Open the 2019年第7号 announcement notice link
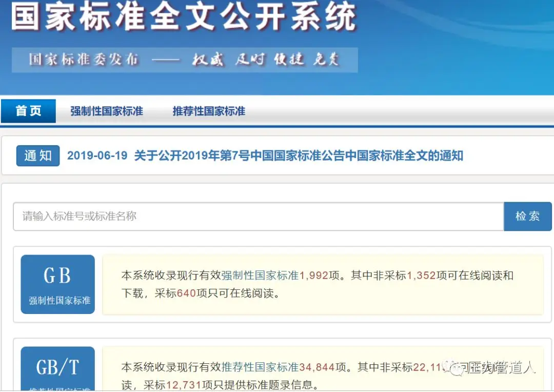 coord(299,155)
